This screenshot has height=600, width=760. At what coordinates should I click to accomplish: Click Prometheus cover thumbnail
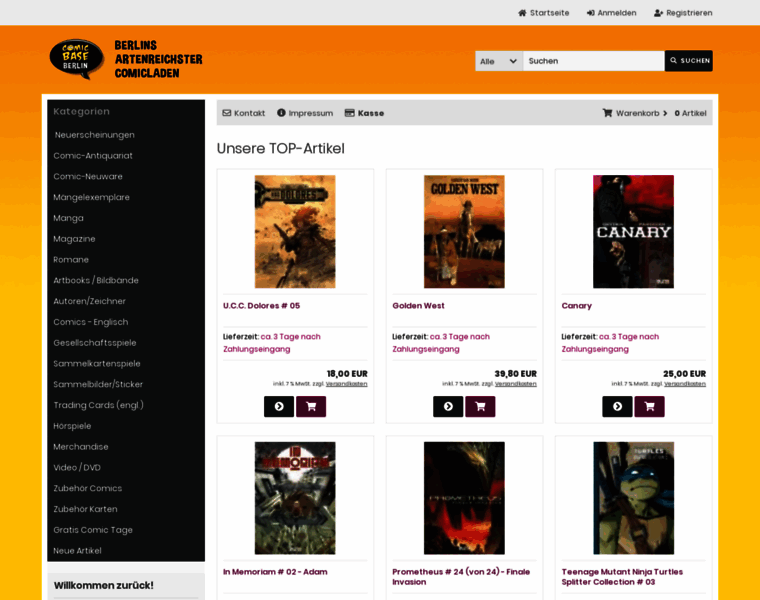(464, 498)
